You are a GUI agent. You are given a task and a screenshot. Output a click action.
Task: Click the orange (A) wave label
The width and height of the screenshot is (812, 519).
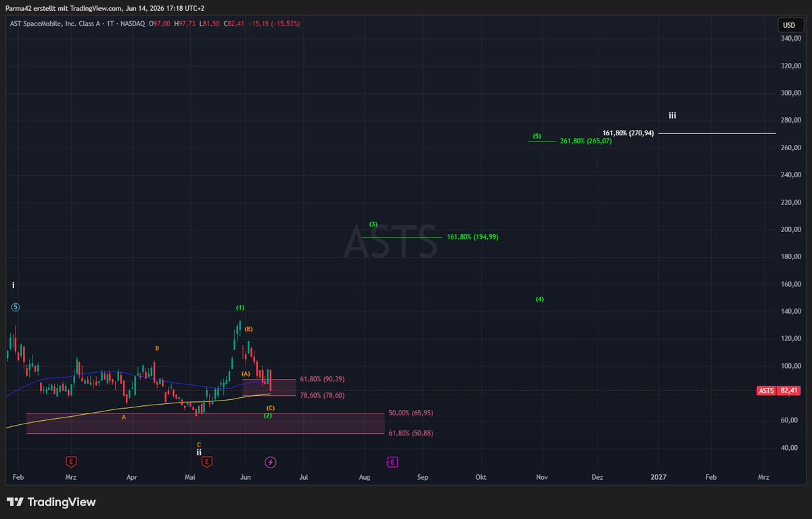pos(246,374)
